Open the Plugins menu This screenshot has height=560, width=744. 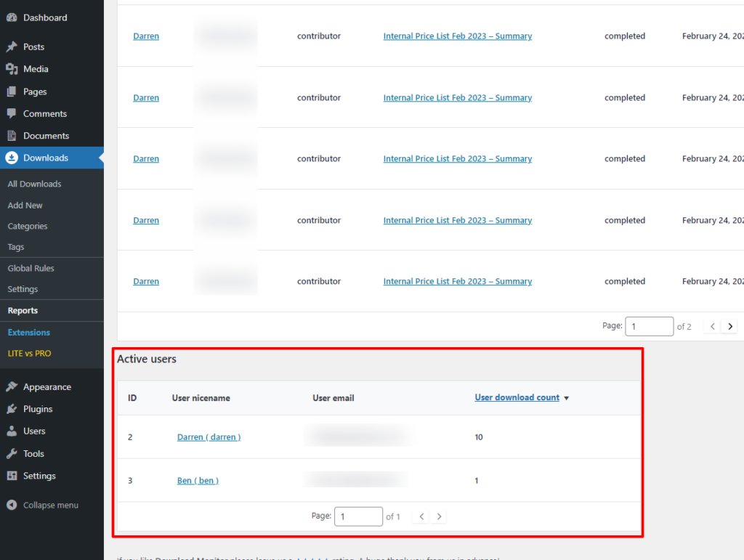(x=38, y=409)
